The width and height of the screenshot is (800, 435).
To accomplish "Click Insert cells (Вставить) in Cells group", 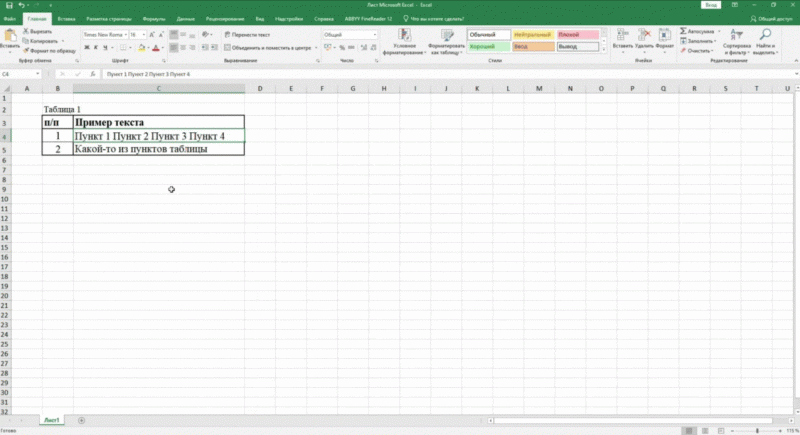I will point(622,39).
